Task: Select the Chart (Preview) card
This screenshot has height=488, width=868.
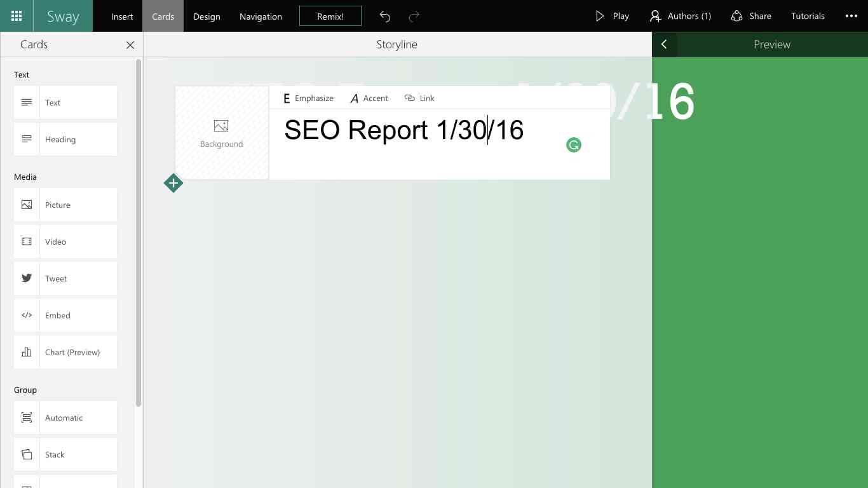Action: click(64, 352)
